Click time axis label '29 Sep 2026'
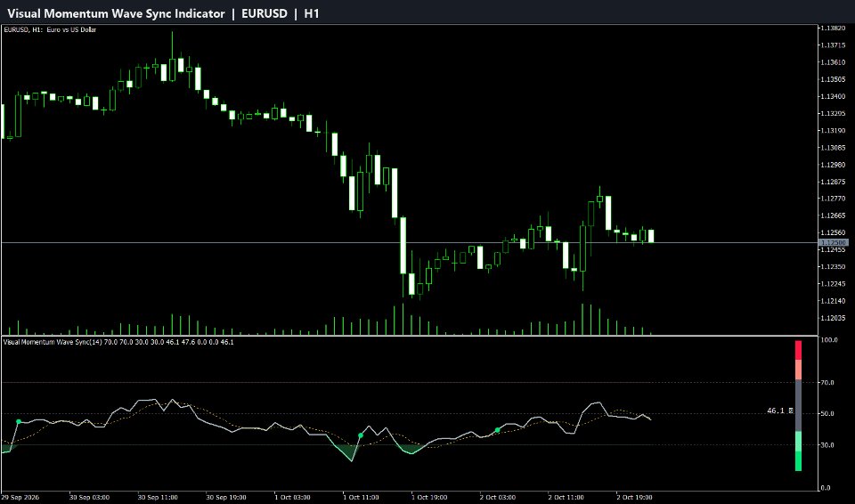This screenshot has height=504, width=855. 20,498
